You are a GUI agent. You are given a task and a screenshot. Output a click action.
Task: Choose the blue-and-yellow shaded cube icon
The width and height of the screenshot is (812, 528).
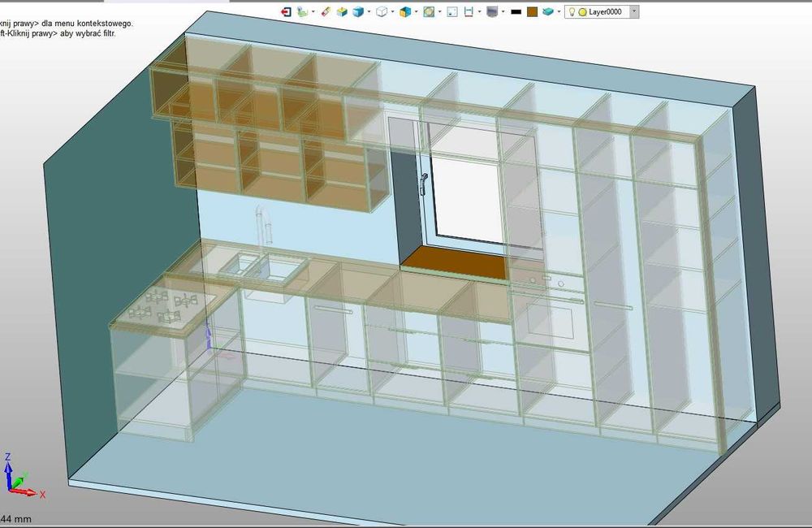coord(405,11)
